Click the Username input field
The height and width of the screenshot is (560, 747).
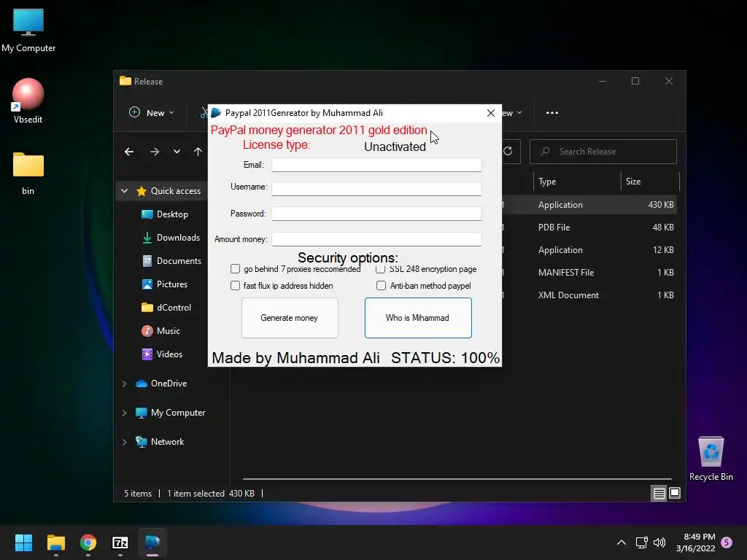coord(376,189)
